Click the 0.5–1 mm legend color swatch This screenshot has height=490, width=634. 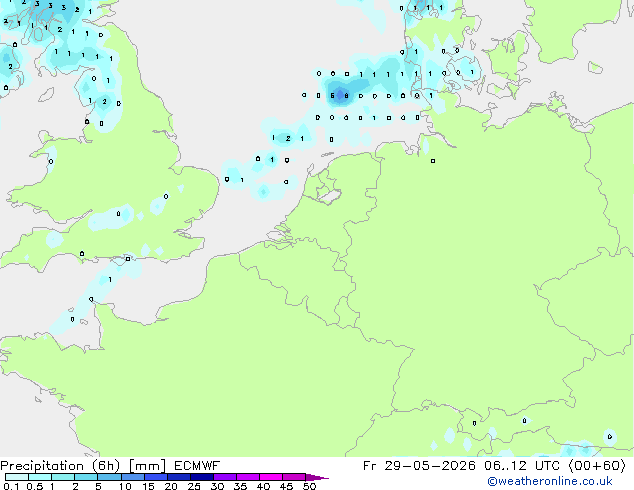(x=40, y=477)
